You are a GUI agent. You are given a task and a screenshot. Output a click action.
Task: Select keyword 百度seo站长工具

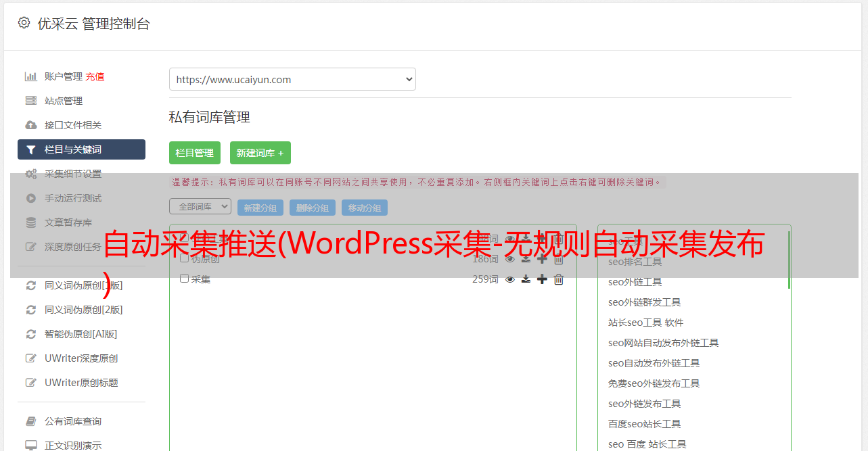coord(645,424)
